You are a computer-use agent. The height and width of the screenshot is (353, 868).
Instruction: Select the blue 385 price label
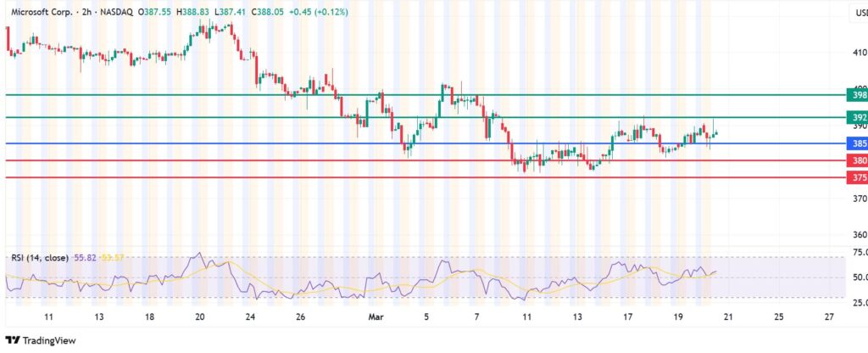pyautogui.click(x=856, y=143)
